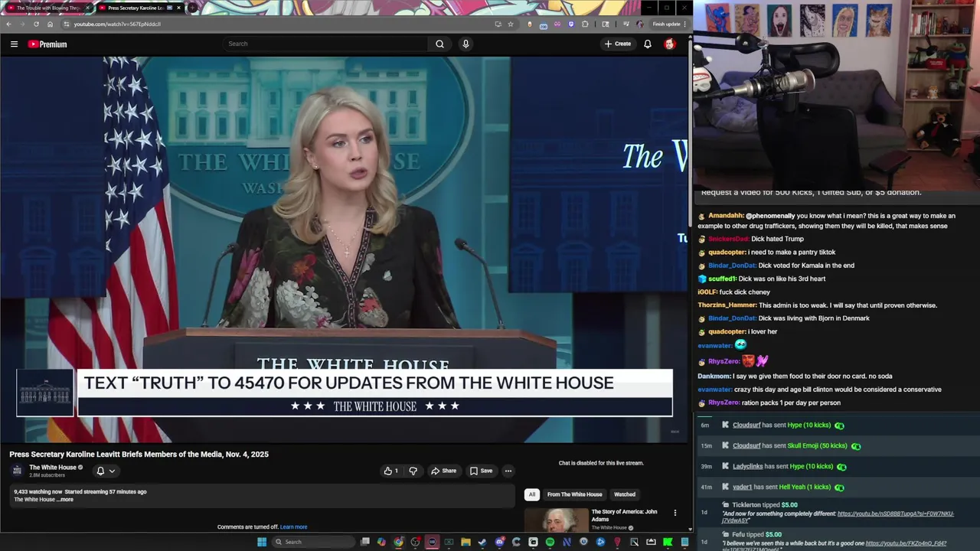Switch to Chrome on the taskbar
Viewport: 980px width, 551px height.
coord(398,542)
